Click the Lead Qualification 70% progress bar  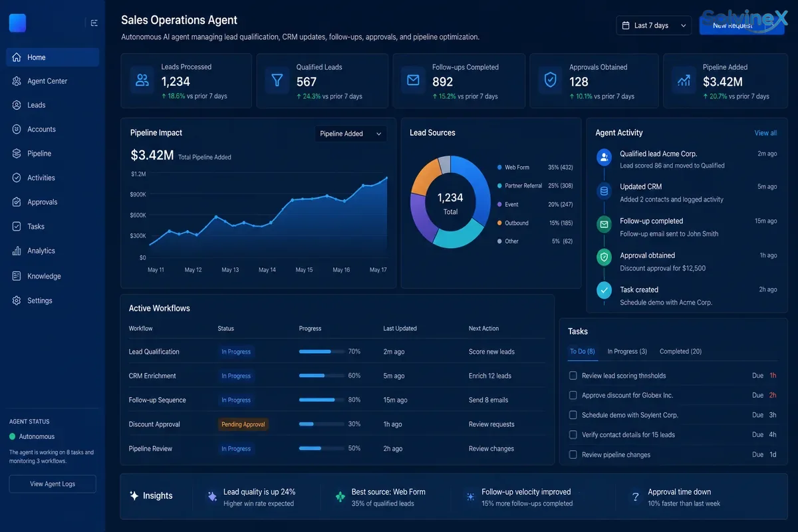(x=321, y=351)
